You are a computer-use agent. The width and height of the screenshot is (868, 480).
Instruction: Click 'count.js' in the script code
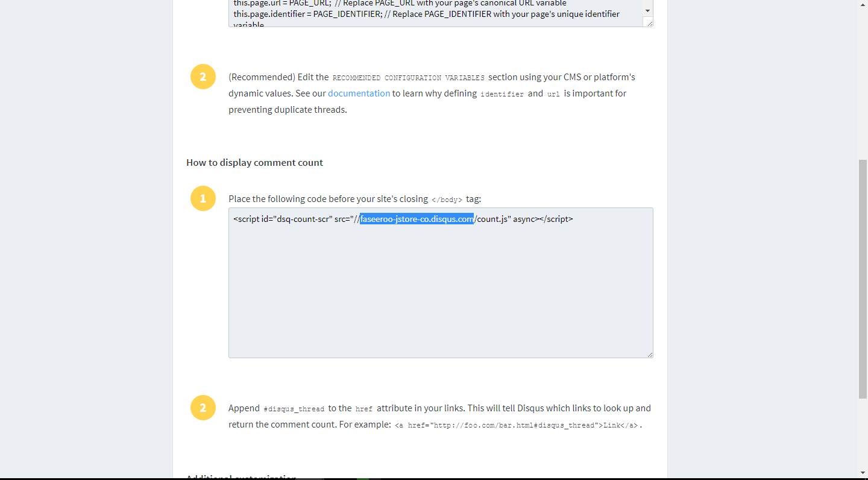point(492,219)
